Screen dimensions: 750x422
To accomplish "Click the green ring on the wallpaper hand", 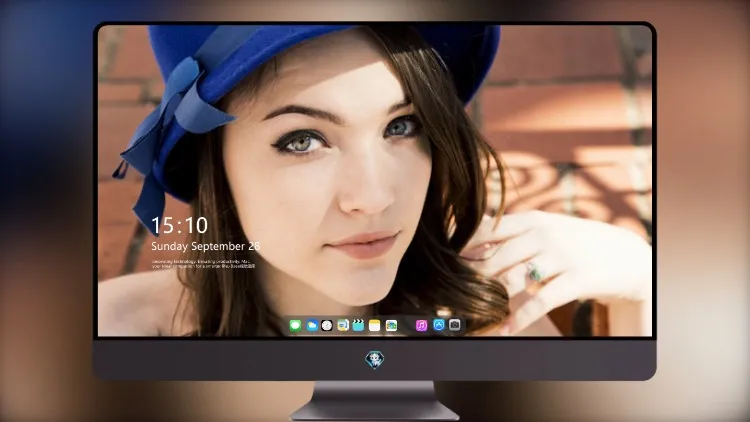I will coord(535,274).
